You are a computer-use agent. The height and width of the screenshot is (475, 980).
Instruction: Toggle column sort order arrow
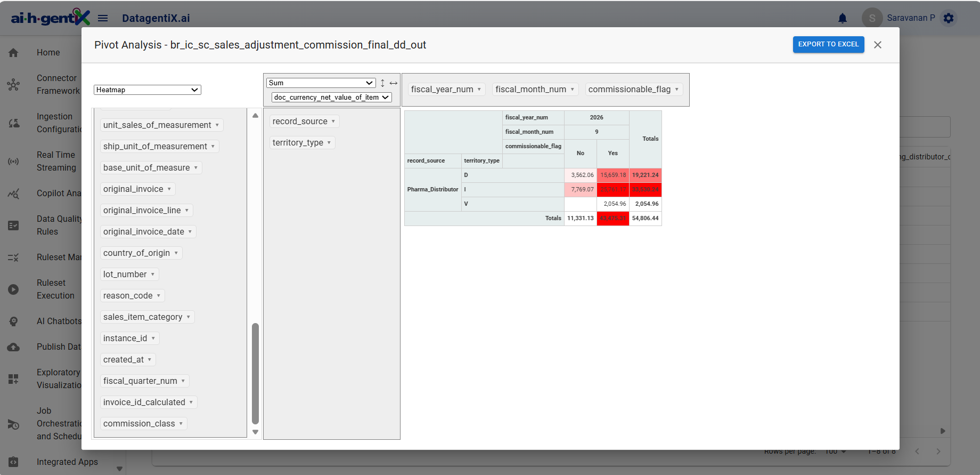pos(394,83)
